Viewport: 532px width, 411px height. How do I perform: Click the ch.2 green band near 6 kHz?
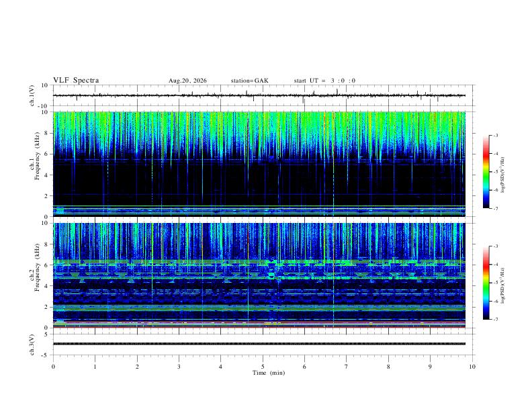click(x=259, y=262)
